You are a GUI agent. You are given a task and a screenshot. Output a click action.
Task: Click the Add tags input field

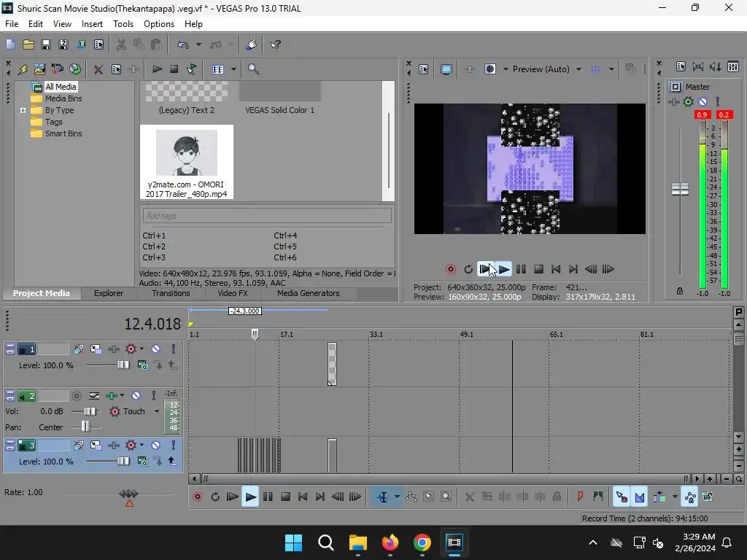pos(267,216)
